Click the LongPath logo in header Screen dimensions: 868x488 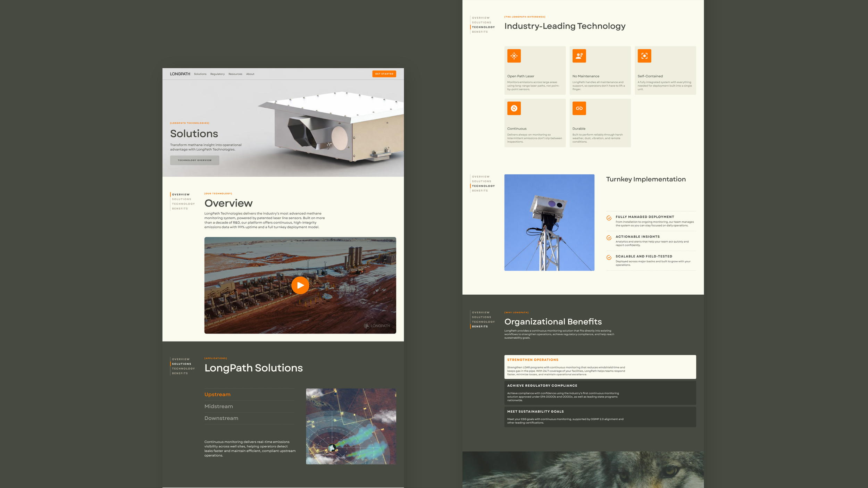coord(180,74)
